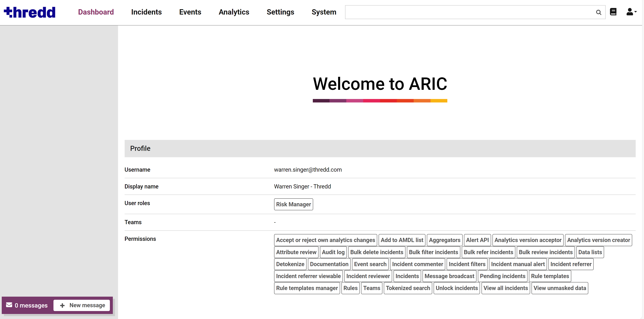Select the 'Attribute review' permission tag

pos(296,252)
